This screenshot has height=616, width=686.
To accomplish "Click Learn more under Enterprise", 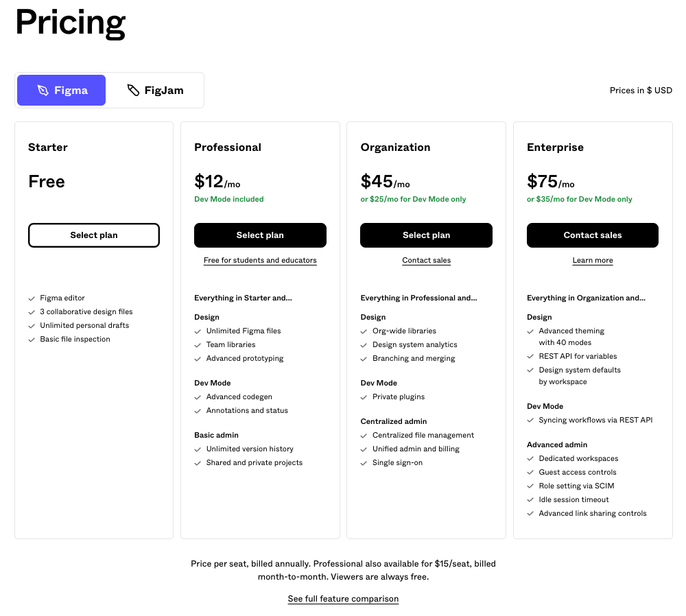I will [592, 260].
